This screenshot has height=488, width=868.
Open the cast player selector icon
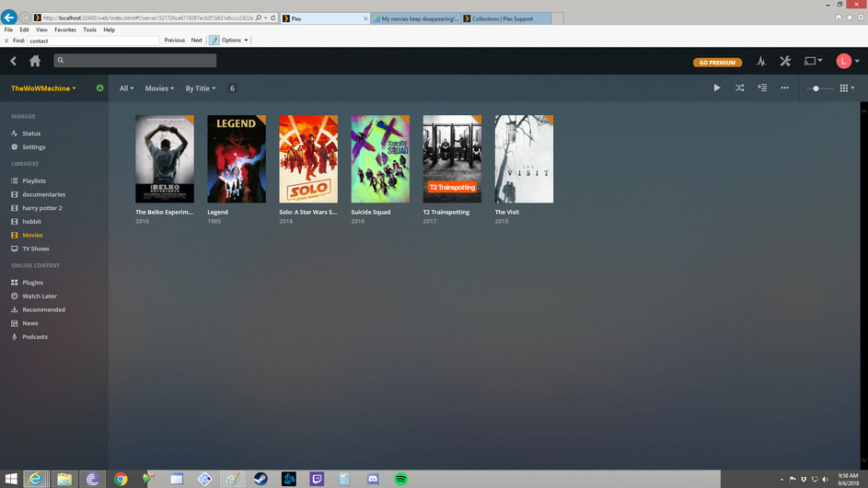(813, 61)
